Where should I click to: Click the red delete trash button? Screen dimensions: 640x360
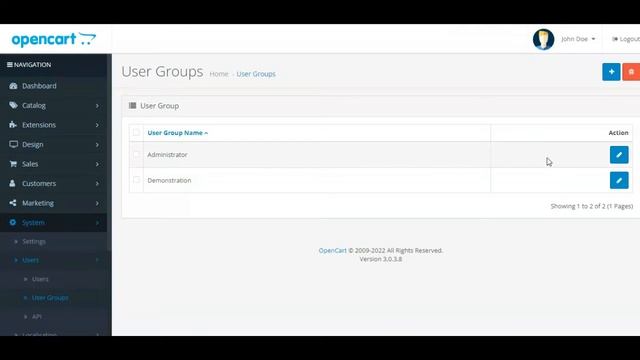631,72
